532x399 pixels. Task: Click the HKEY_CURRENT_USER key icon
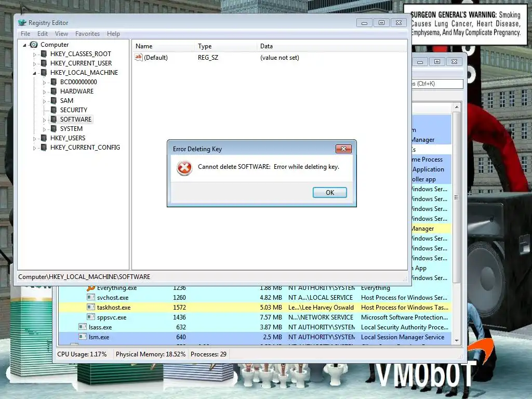44,63
